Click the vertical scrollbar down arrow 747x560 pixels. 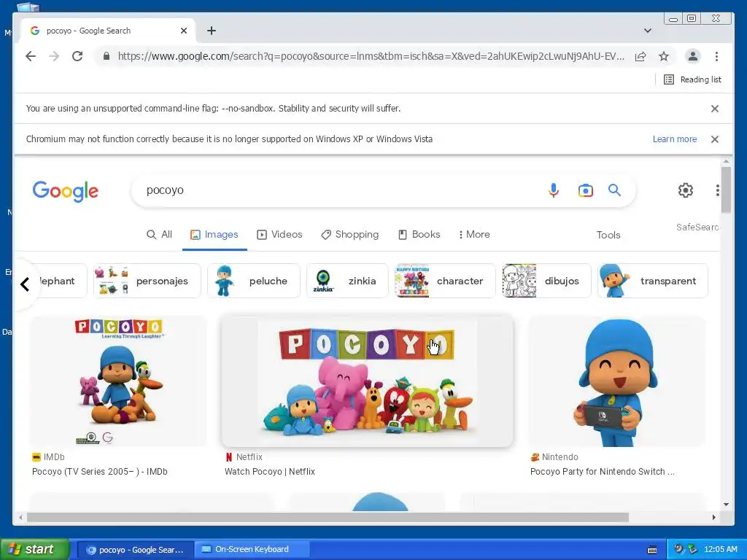(x=726, y=505)
